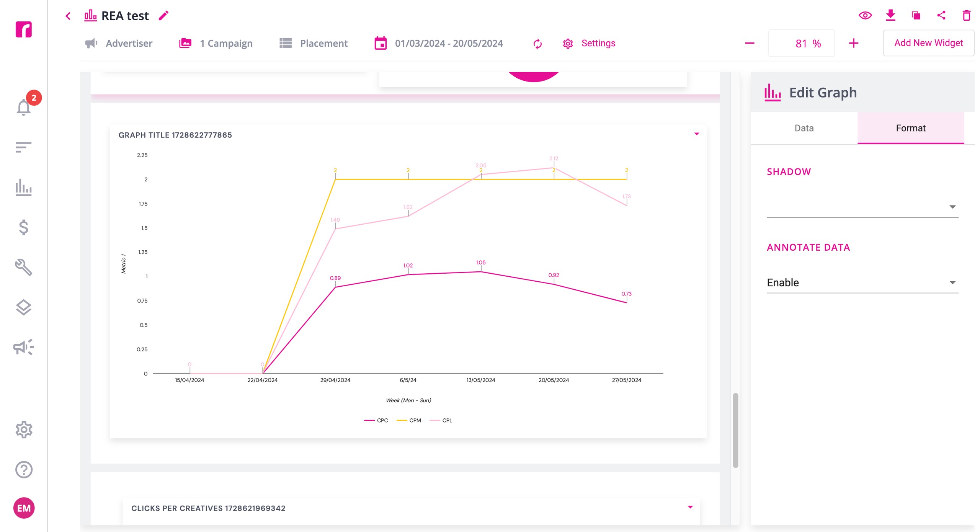
Task: Toggle the CPM legend entry
Action: tap(408, 420)
